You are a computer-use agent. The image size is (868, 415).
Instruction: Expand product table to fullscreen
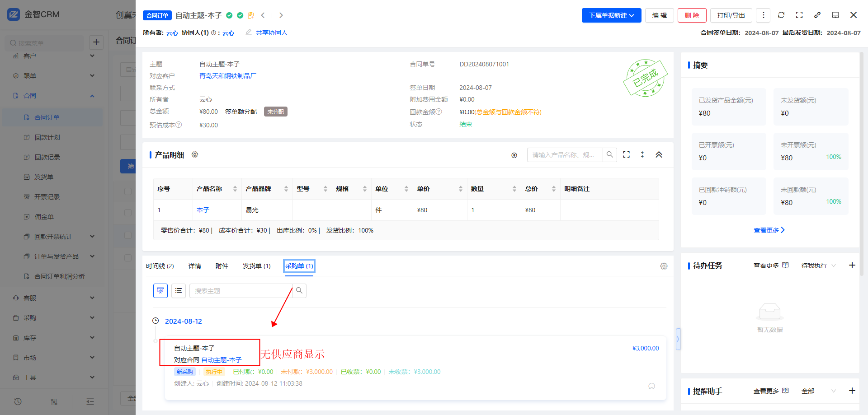coord(626,155)
